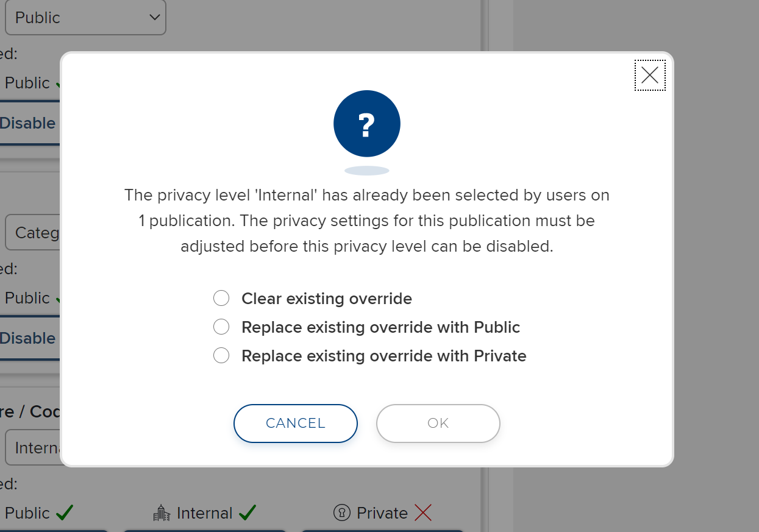Open the Public dropdown at the top
Image resolution: width=759 pixels, height=532 pixels.
click(x=85, y=18)
